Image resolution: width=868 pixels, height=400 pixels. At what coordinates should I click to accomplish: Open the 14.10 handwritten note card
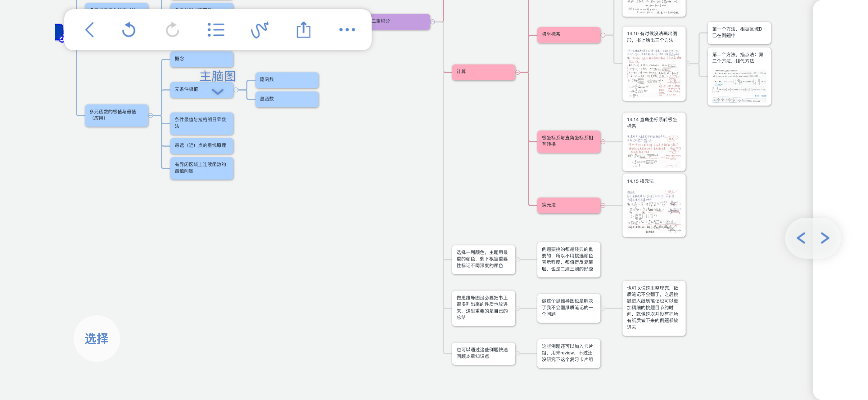pyautogui.click(x=654, y=64)
